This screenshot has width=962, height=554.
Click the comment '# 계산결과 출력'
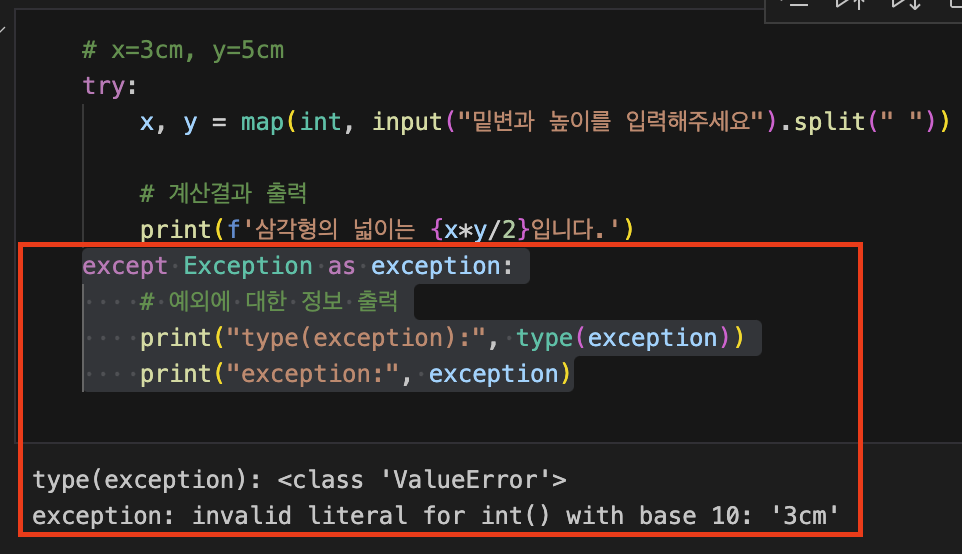tap(223, 194)
